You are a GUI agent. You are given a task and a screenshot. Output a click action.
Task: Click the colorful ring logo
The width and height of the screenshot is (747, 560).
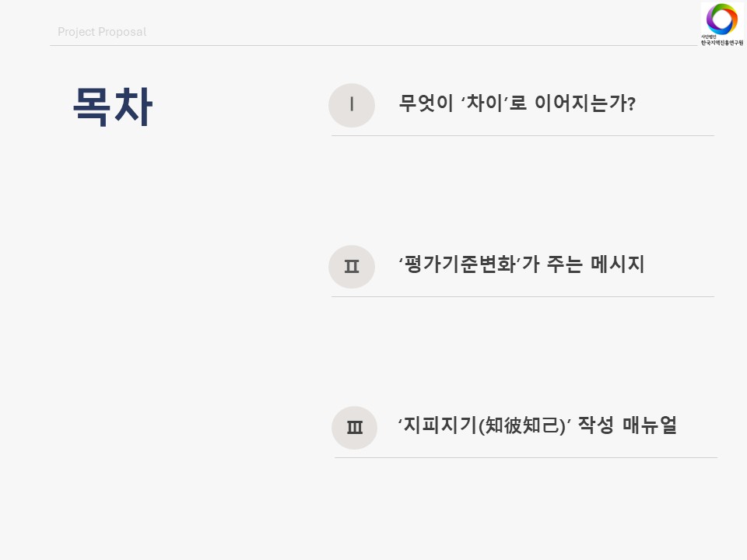pos(721,19)
